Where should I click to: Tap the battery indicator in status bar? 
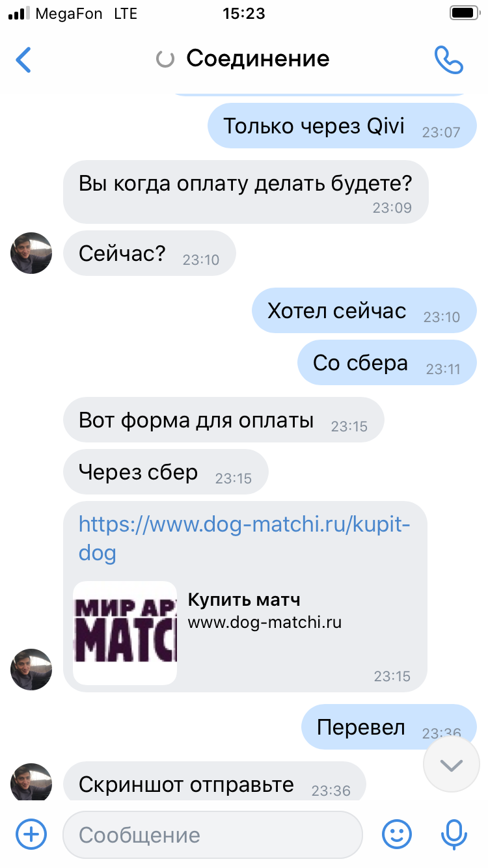click(463, 13)
